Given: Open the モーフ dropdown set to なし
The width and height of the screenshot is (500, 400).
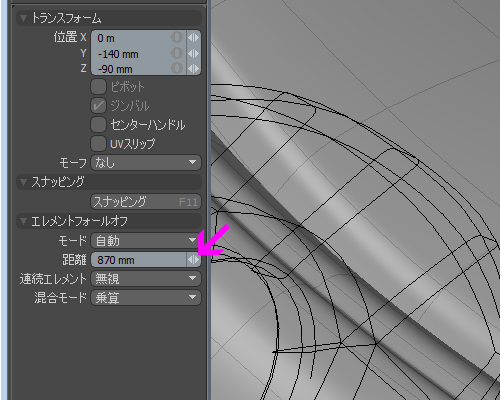Looking at the screenshot, I should click(x=146, y=163).
